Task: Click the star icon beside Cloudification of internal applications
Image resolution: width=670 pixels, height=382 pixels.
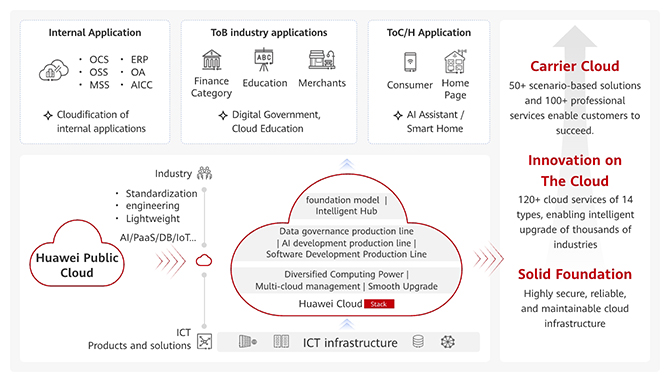Action: click(48, 115)
